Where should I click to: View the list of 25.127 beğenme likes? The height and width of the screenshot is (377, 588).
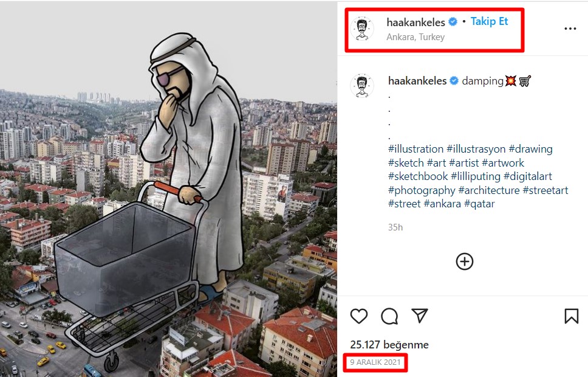(x=389, y=345)
